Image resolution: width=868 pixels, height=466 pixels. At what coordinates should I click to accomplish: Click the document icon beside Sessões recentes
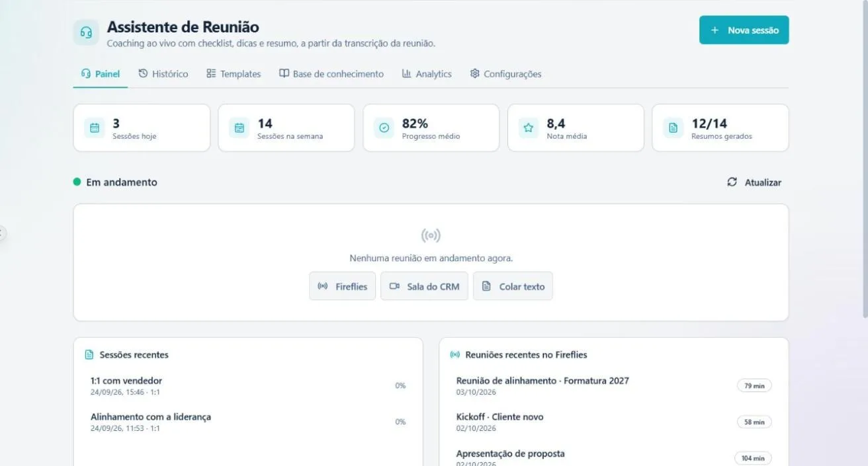[89, 355]
